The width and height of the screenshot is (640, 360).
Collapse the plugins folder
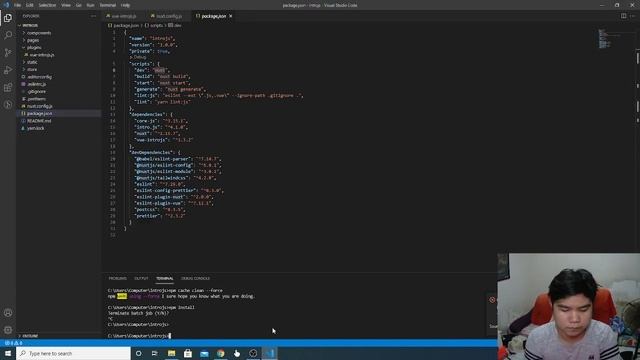click(58, 47)
